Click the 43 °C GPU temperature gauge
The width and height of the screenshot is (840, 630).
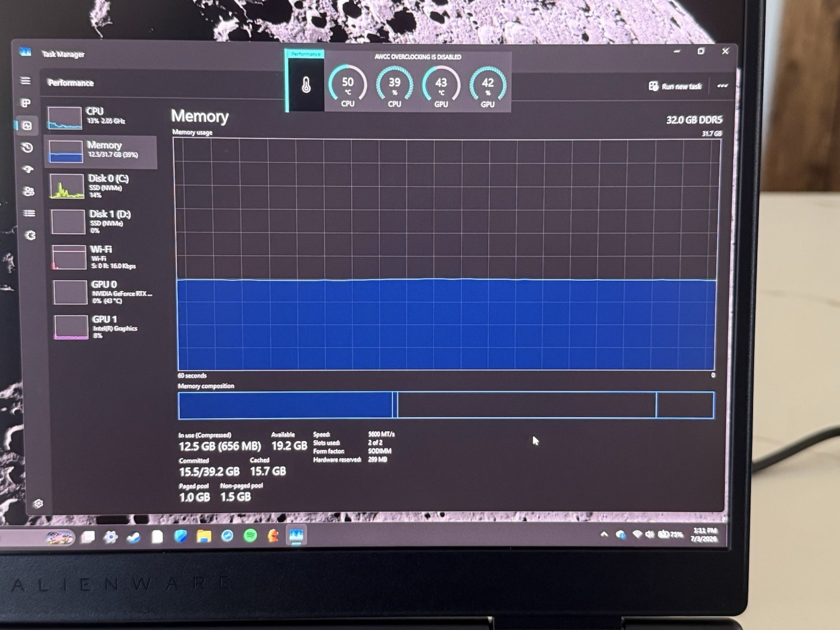coord(441,86)
